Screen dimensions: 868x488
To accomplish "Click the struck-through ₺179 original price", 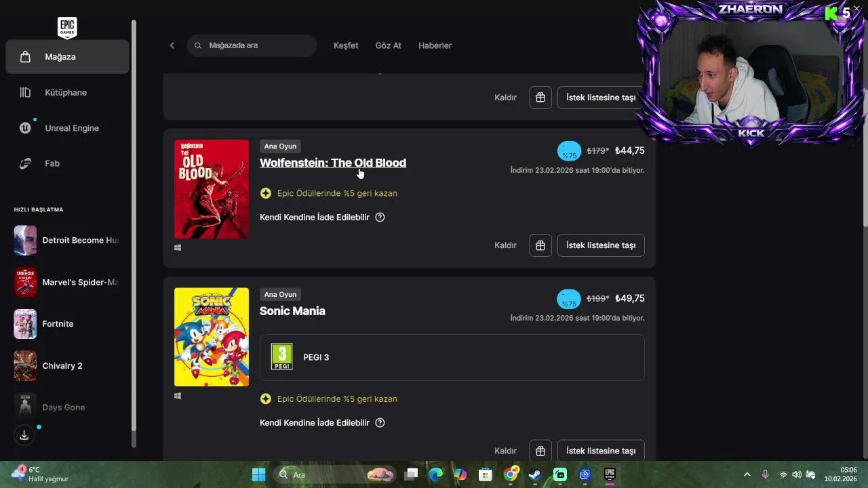I will [598, 151].
